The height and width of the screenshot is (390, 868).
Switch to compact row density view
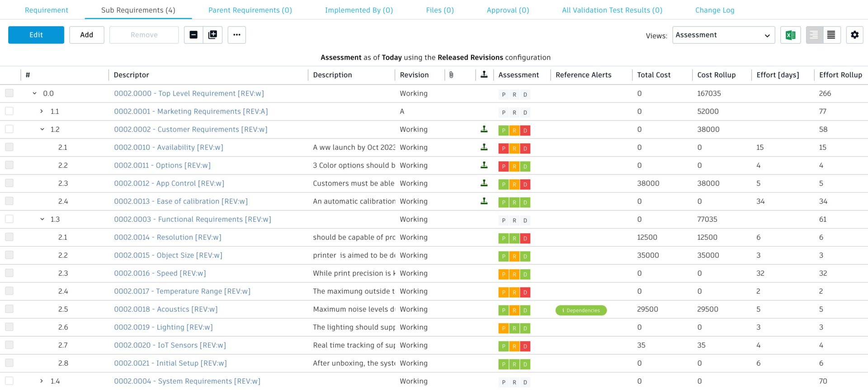[x=814, y=35]
